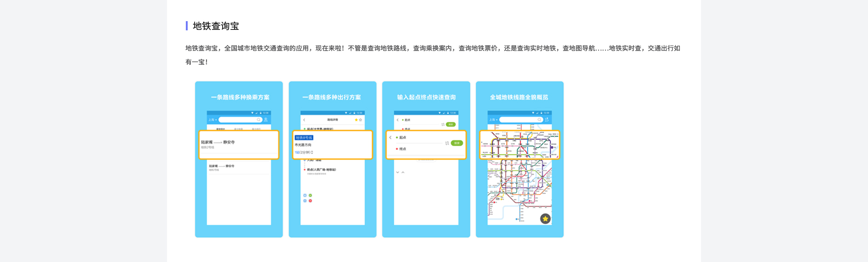Click the upward chevron in the third card

403,172
